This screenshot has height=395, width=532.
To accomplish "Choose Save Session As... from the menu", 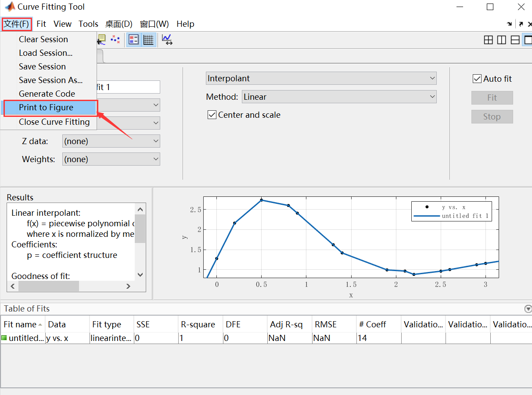I will [48, 80].
